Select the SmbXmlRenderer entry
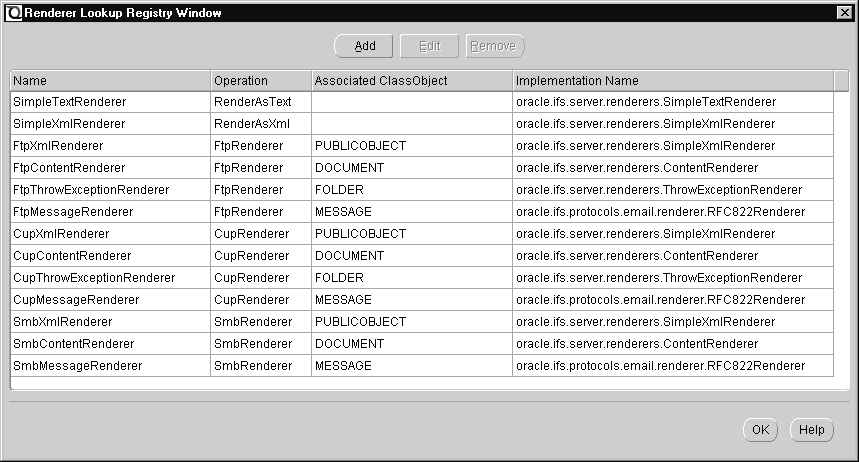Viewport: 859px width, 462px height. pos(110,322)
